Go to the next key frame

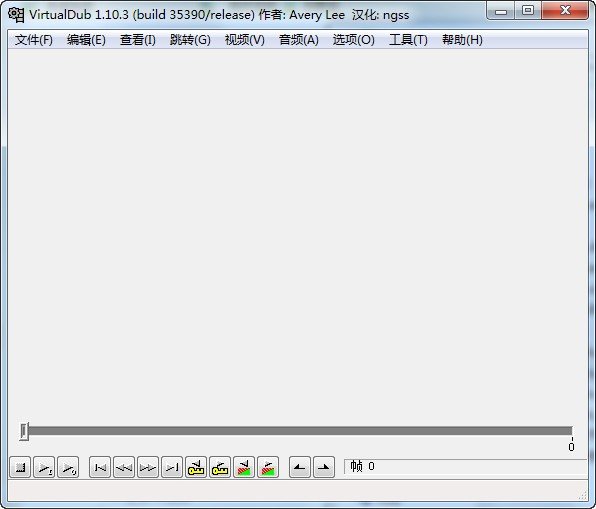[x=220, y=467]
